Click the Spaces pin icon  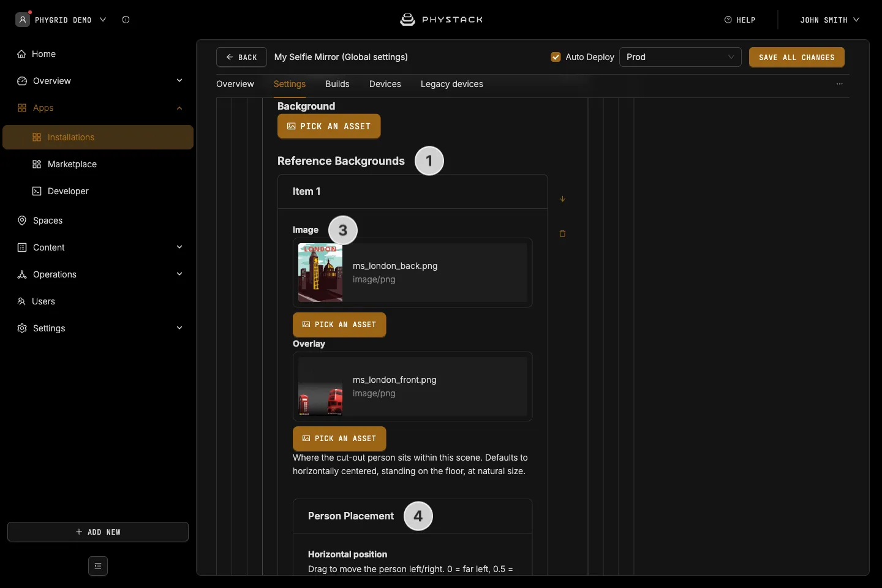pos(22,221)
